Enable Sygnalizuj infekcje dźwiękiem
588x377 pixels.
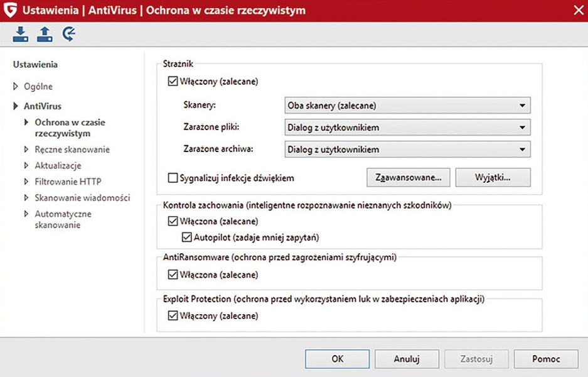[x=173, y=178]
